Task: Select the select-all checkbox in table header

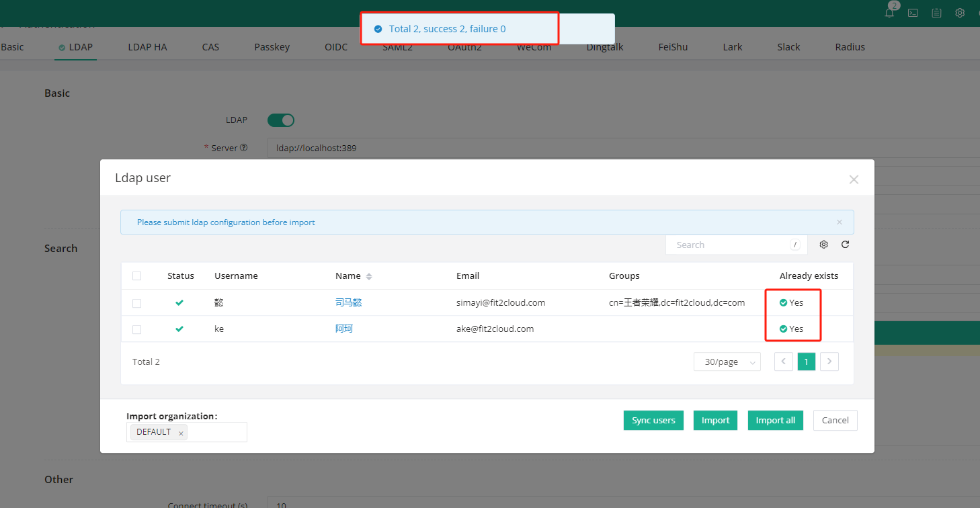Action: [137, 276]
